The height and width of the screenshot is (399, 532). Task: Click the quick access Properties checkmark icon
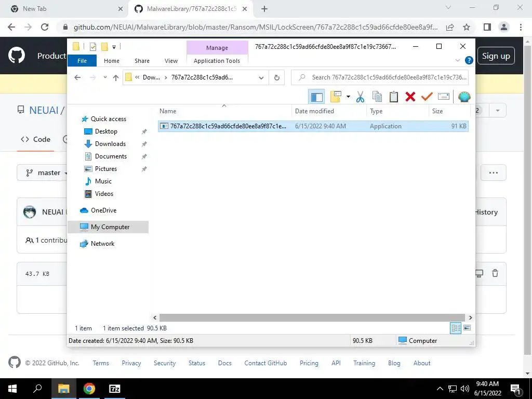pos(92,47)
